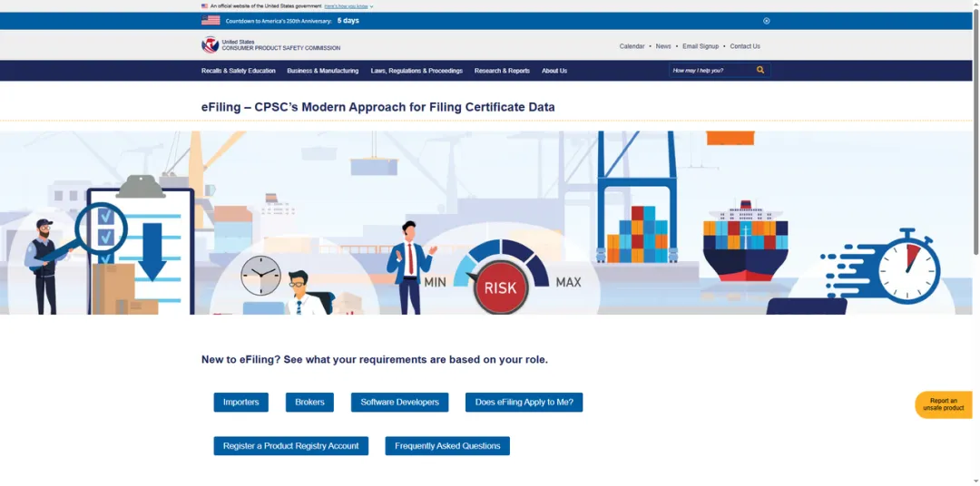Click the "How may I help you?" search field
The width and height of the screenshot is (980, 486).
coord(711,71)
